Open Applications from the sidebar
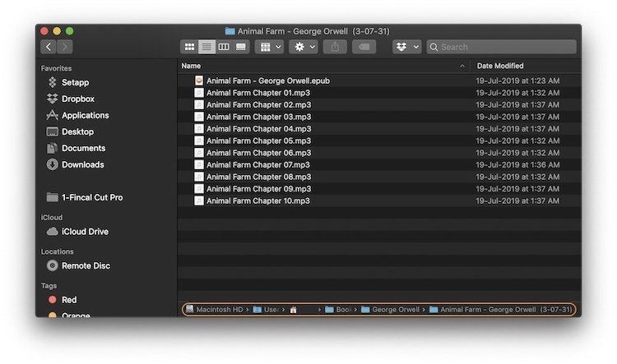617x364 pixels. (x=85, y=115)
